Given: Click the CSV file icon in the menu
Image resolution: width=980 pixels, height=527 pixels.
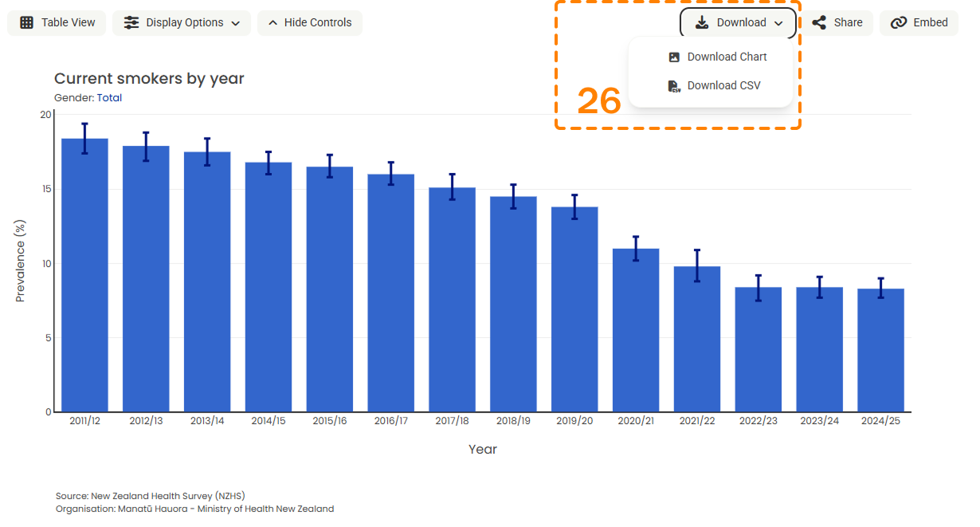Looking at the screenshot, I should 674,86.
